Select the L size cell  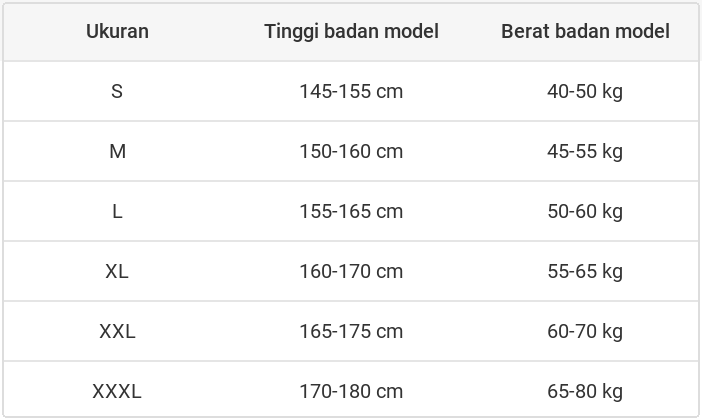pos(117,211)
